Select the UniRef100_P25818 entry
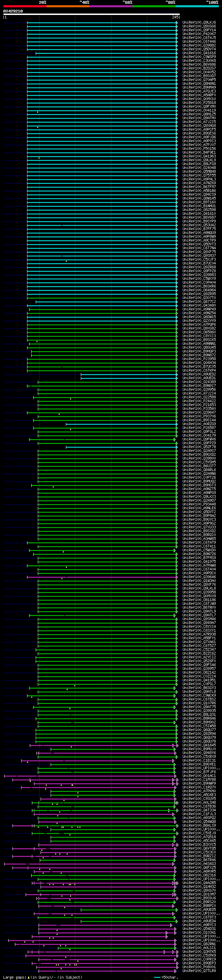The image size is (222, 980). coord(199,103)
